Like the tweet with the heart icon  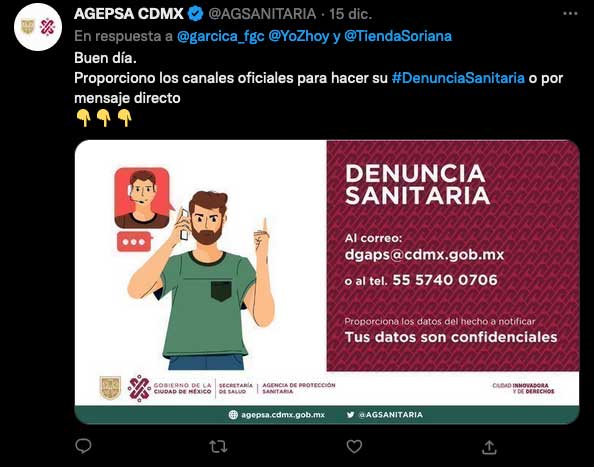pos(354,447)
